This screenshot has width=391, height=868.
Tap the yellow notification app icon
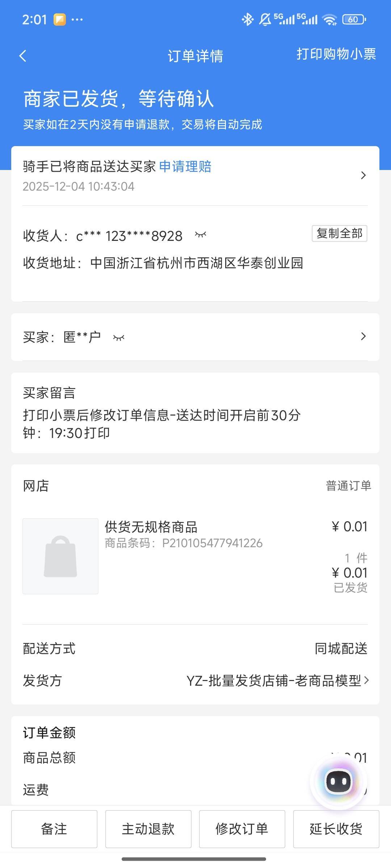pyautogui.click(x=60, y=20)
